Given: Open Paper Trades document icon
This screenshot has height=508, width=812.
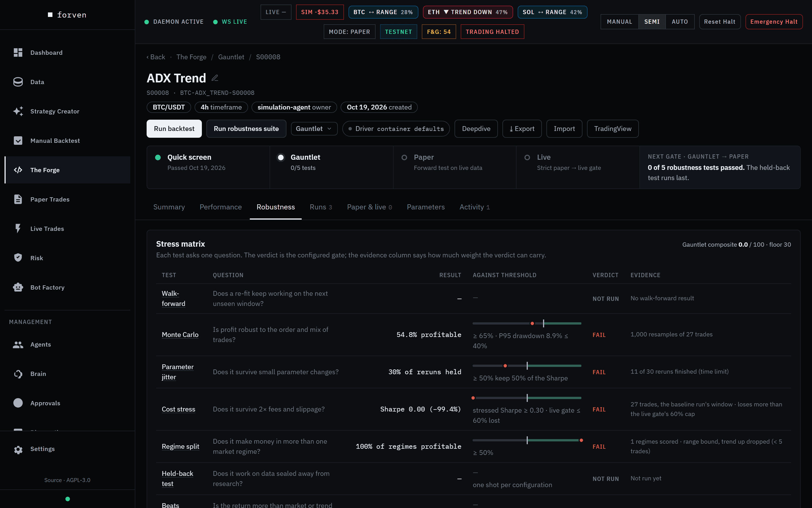Looking at the screenshot, I should tap(18, 199).
